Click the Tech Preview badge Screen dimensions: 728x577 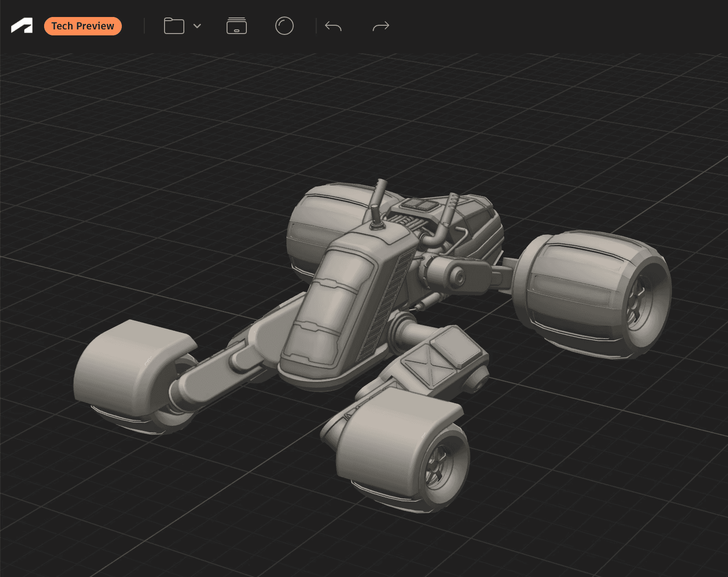[x=83, y=26]
